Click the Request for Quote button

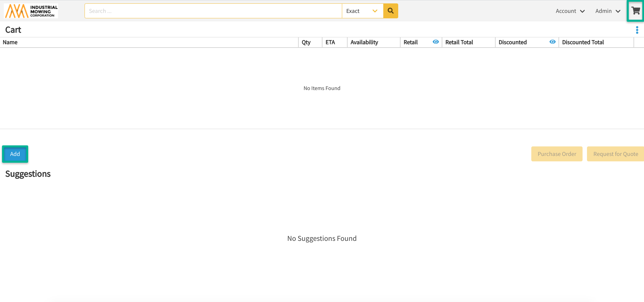point(615,154)
